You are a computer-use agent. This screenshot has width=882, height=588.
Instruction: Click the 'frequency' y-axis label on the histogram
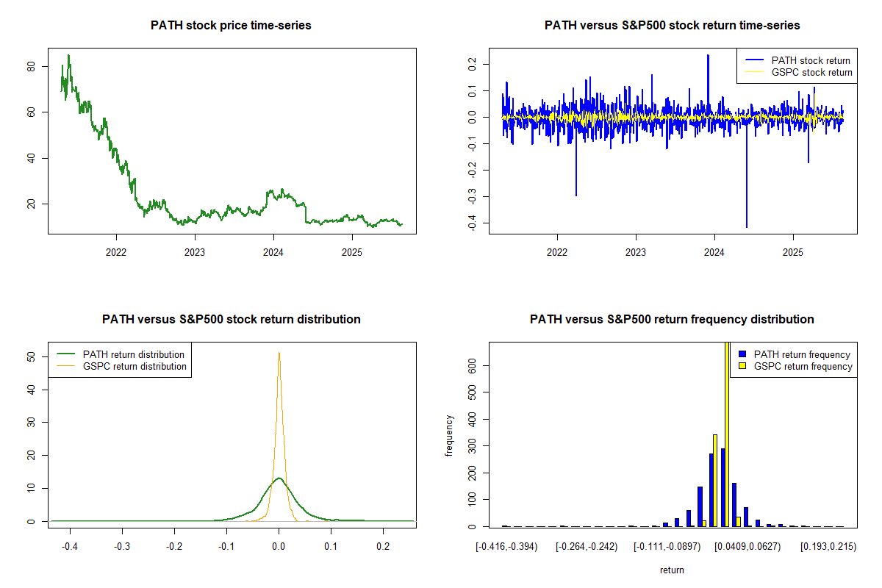tap(449, 435)
